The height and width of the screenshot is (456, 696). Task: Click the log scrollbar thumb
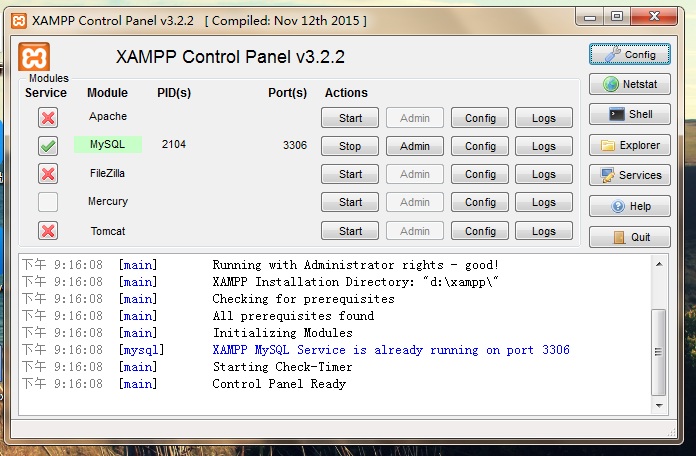pos(659,352)
